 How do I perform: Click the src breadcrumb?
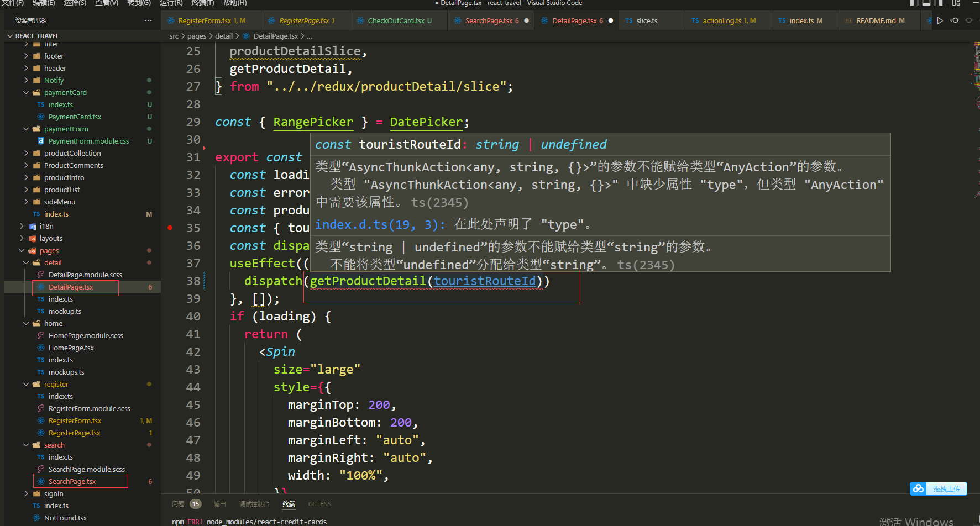(x=174, y=36)
